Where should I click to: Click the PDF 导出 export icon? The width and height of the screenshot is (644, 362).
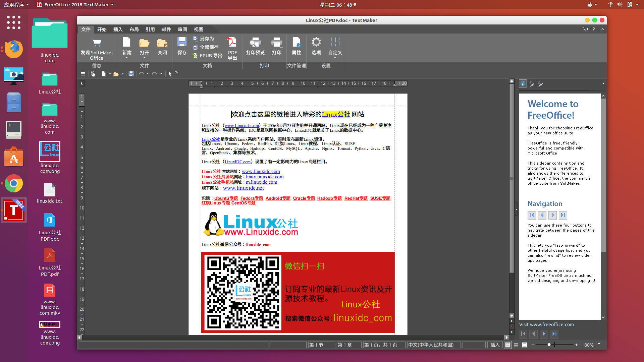coord(232,43)
